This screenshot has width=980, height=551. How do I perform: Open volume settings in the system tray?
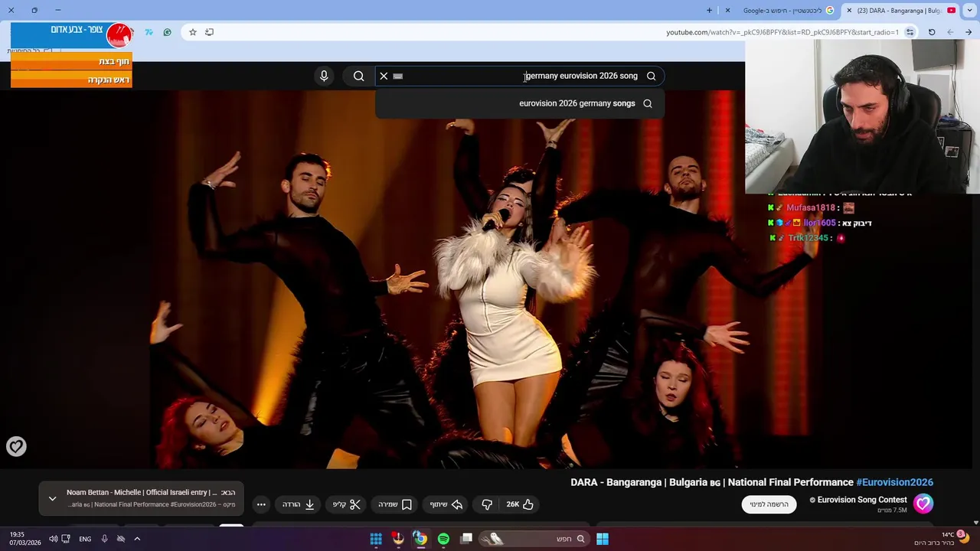tap(54, 539)
